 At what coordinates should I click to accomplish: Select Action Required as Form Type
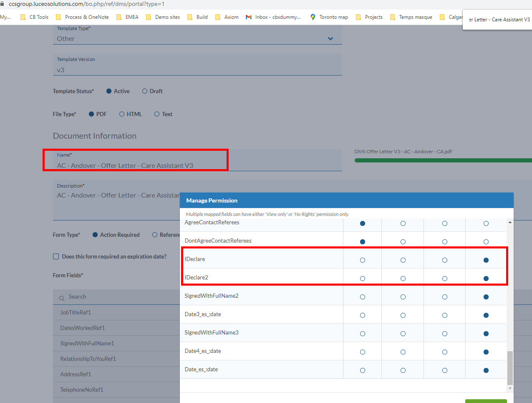95,235
